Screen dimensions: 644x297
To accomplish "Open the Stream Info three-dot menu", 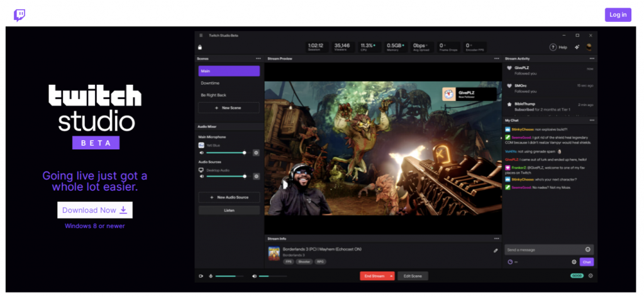I will (496, 239).
